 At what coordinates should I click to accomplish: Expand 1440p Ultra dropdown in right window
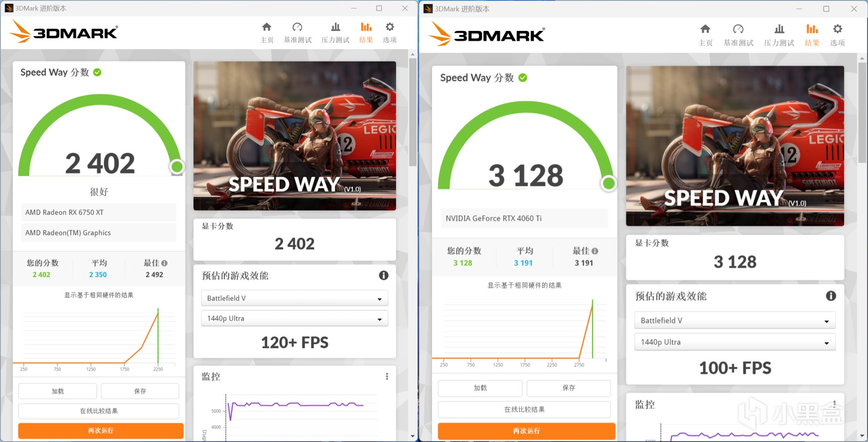pyautogui.click(x=735, y=342)
